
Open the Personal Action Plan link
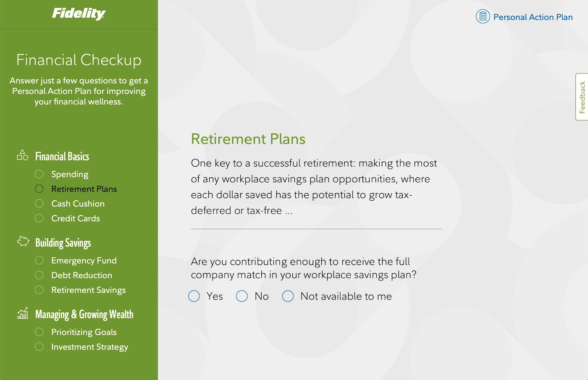(x=533, y=17)
